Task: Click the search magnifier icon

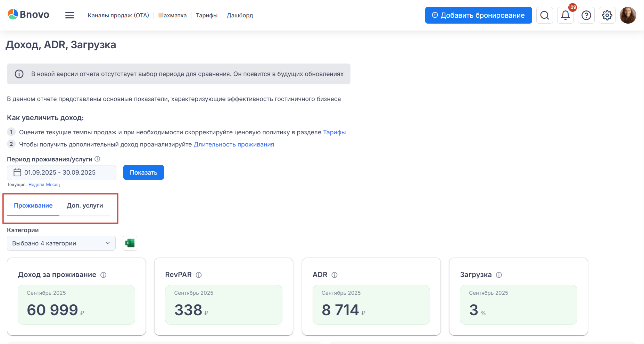Action: (x=545, y=15)
